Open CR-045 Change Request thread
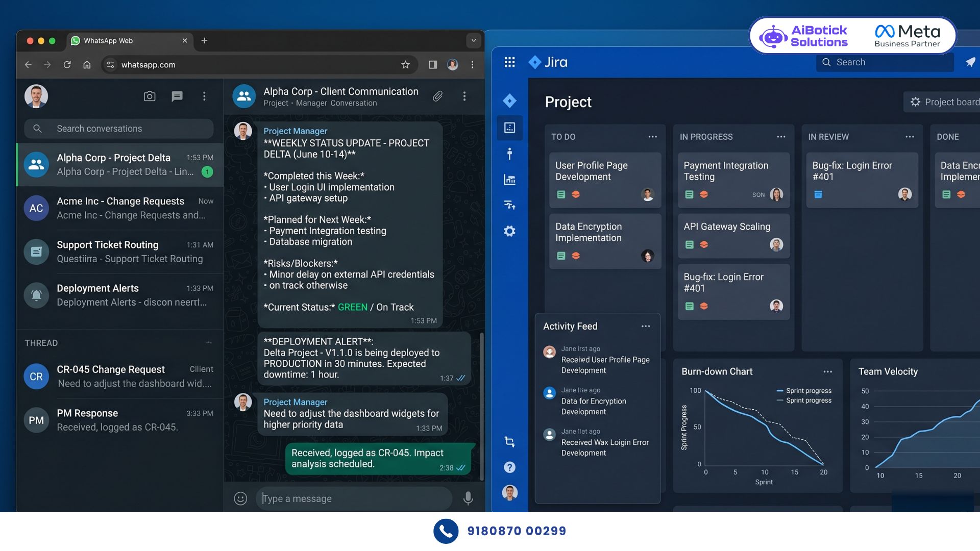 click(120, 377)
